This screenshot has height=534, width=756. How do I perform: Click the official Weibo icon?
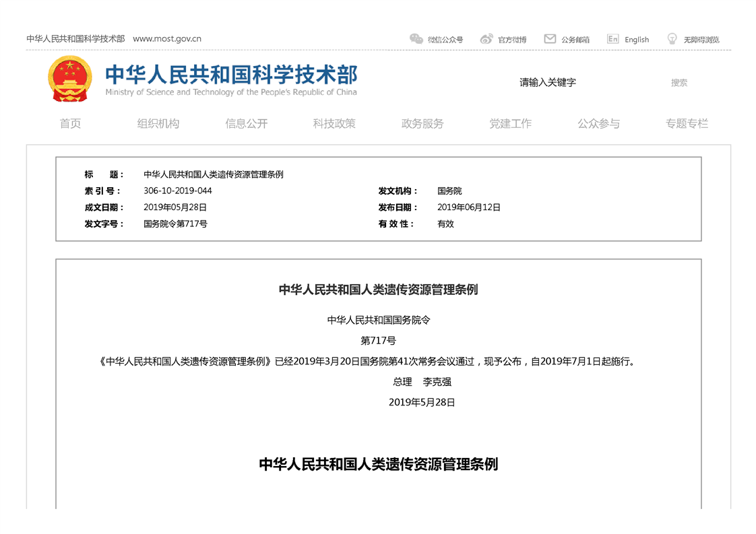point(486,39)
